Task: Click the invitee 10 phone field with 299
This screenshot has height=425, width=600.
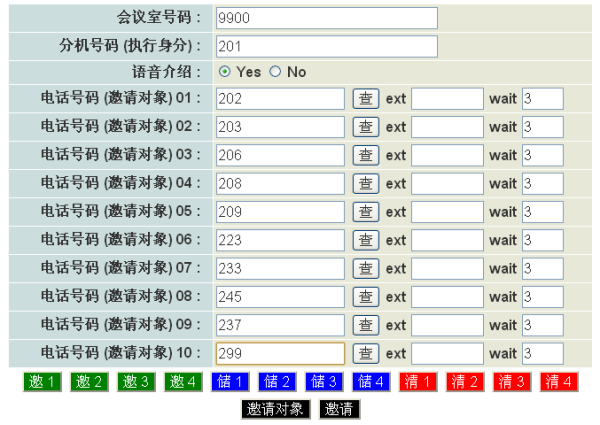Action: [x=280, y=354]
